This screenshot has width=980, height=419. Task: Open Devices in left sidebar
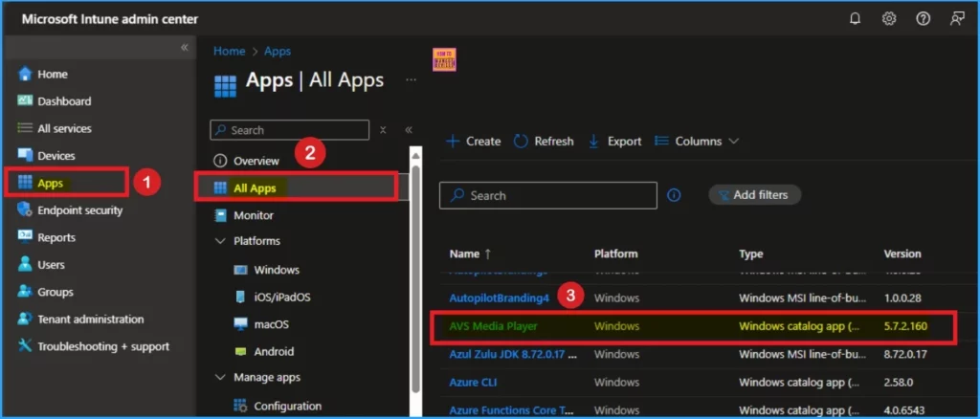pyautogui.click(x=56, y=156)
